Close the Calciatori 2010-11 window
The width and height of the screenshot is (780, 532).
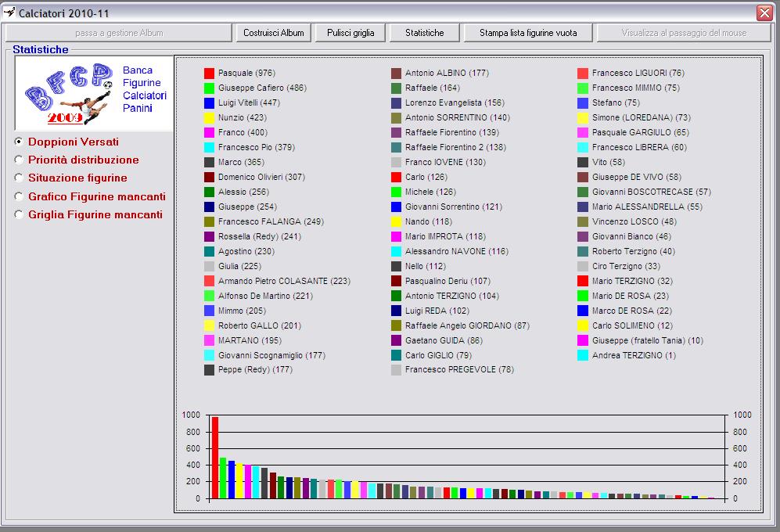point(764,13)
